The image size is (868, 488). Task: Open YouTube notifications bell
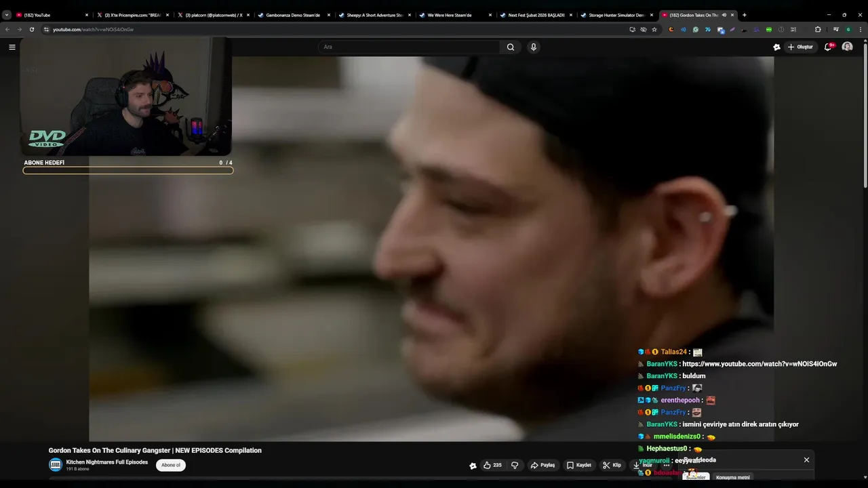click(x=829, y=47)
